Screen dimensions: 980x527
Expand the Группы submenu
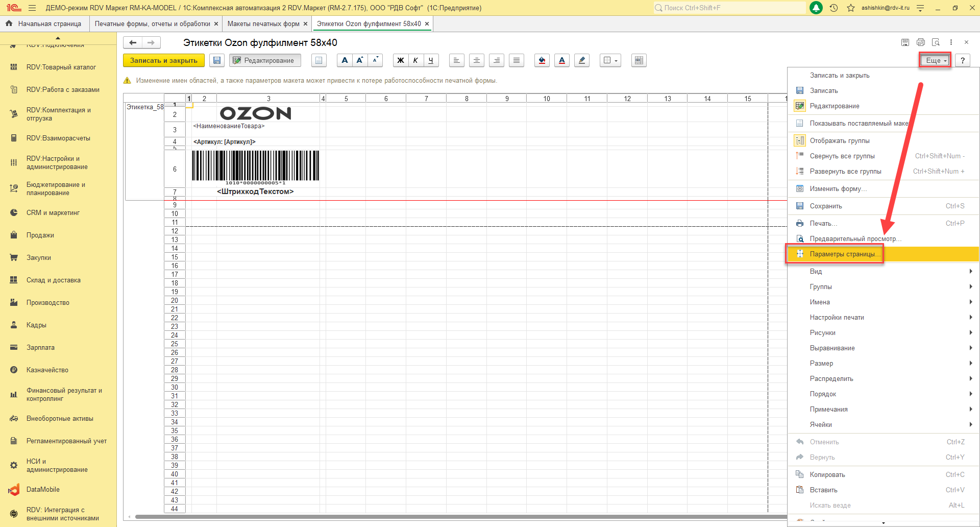click(883, 286)
